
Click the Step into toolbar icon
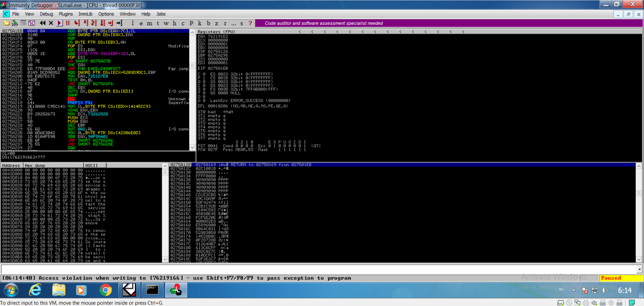(77, 23)
